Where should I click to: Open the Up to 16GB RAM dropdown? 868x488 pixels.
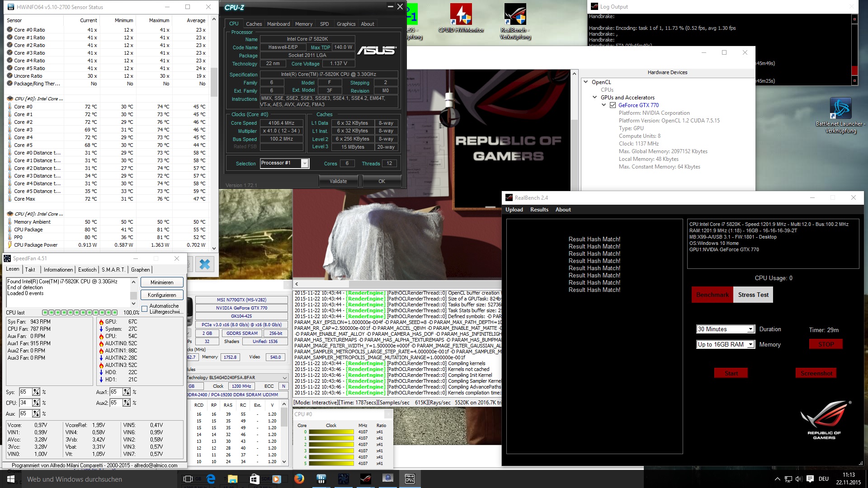click(x=750, y=345)
